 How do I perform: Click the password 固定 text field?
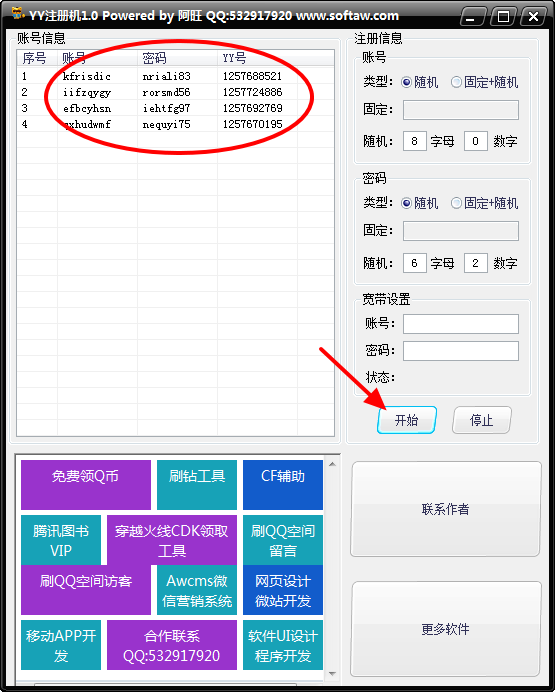461,231
